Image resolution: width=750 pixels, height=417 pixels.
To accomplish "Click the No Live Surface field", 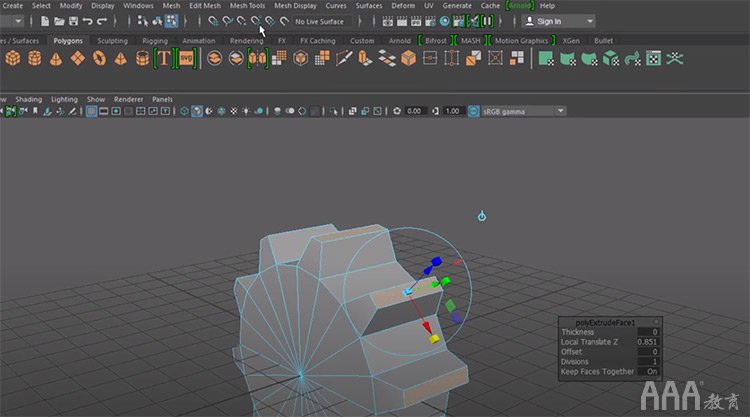I will (322, 22).
